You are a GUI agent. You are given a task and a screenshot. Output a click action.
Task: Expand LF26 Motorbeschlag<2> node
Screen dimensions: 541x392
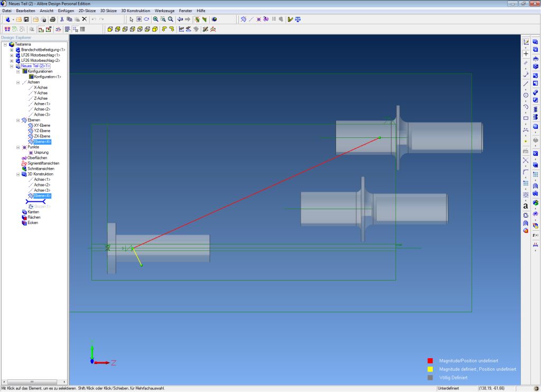12,61
